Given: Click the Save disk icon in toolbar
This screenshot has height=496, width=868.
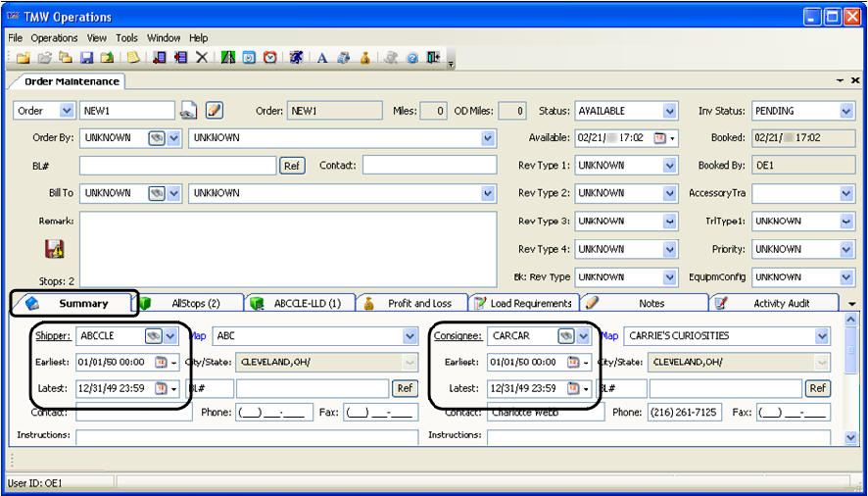Looking at the screenshot, I should point(86,58).
